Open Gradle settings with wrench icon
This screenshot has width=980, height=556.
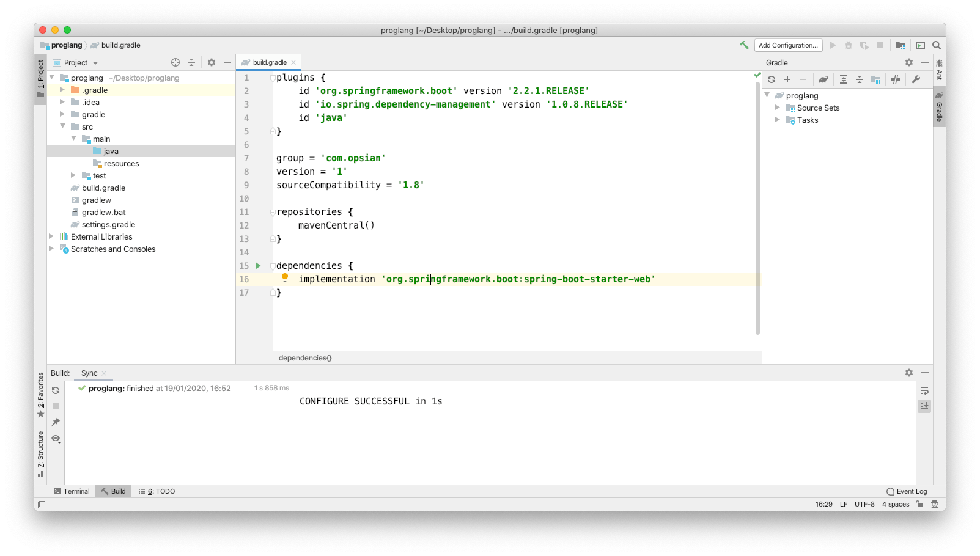pos(916,79)
